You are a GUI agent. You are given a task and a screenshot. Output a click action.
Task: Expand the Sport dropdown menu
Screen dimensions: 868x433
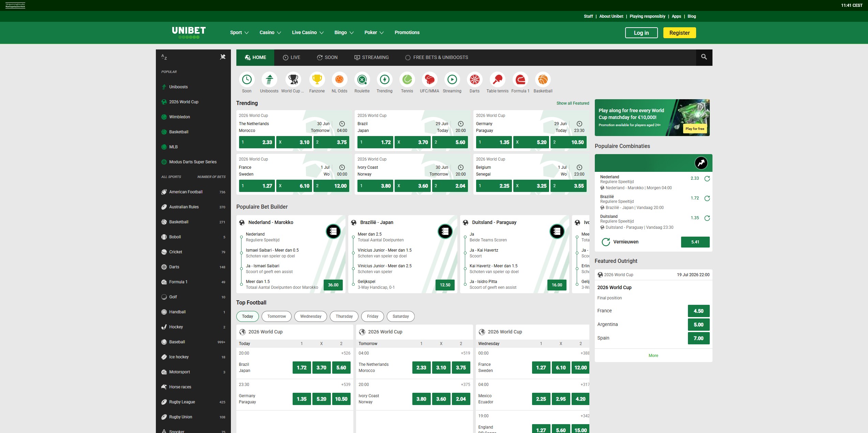(239, 32)
